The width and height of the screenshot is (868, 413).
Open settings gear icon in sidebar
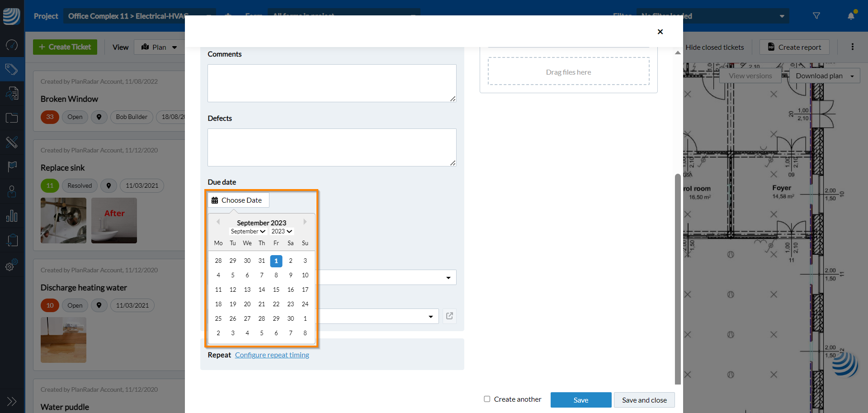point(12,266)
